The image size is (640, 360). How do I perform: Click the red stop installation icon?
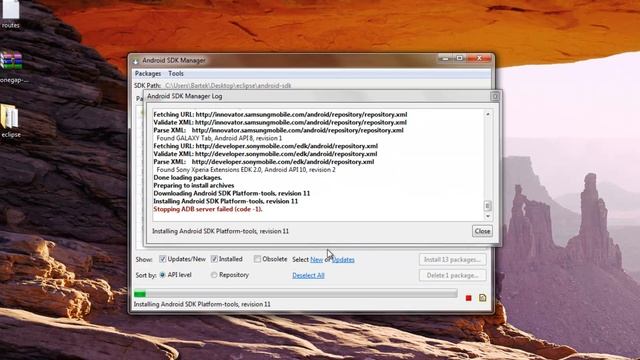[x=469, y=298]
